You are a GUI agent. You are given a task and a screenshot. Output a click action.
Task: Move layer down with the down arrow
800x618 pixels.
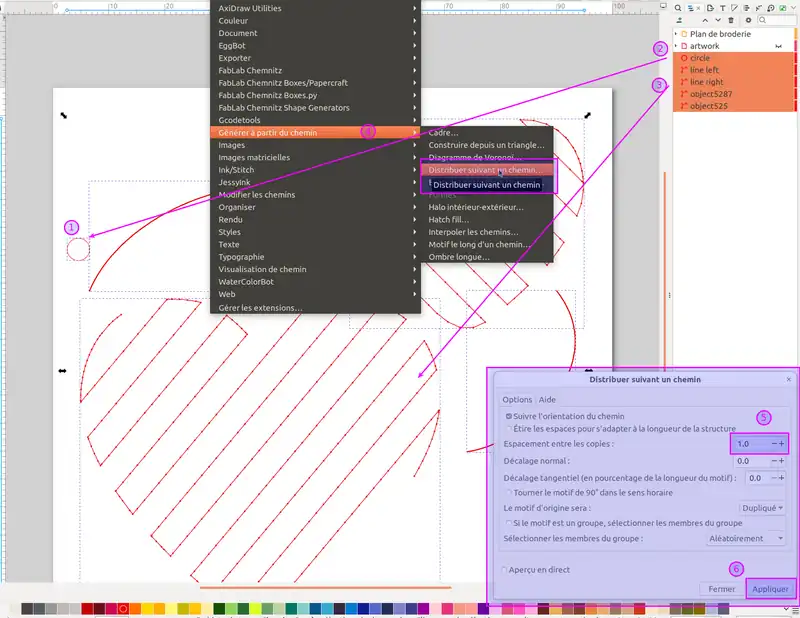point(718,19)
